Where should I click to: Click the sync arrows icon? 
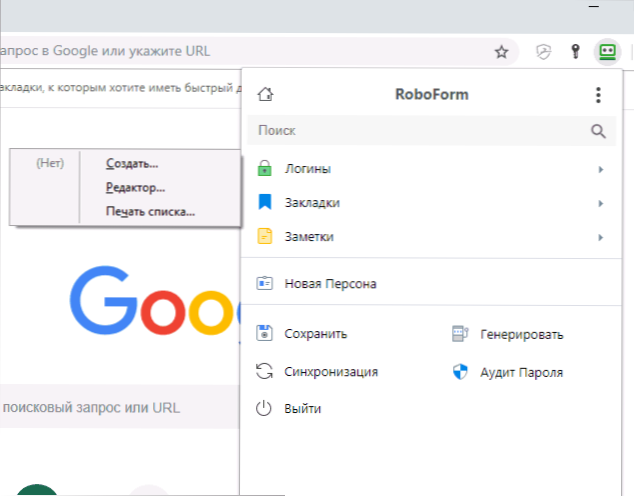[x=264, y=371]
